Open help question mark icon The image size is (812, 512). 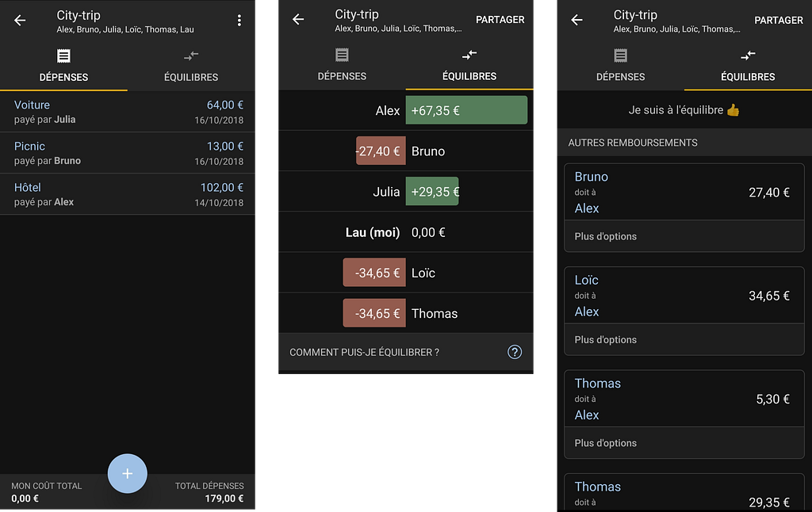coord(514,352)
